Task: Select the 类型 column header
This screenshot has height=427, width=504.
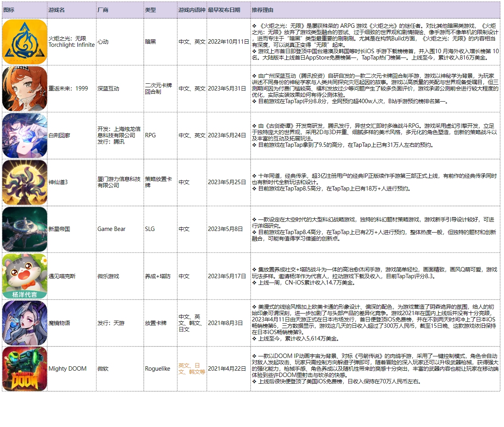Action: coord(151,10)
